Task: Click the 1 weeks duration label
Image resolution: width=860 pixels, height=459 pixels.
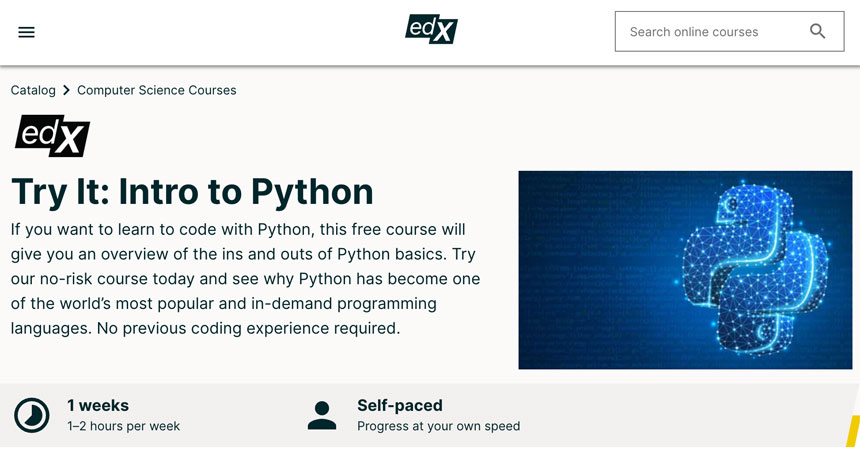Action: tap(98, 405)
